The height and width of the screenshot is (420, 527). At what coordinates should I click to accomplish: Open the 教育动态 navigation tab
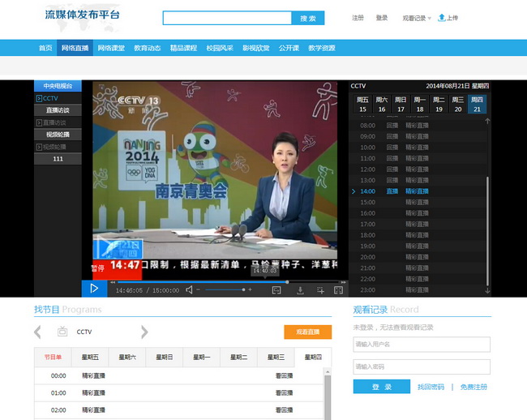(x=148, y=48)
